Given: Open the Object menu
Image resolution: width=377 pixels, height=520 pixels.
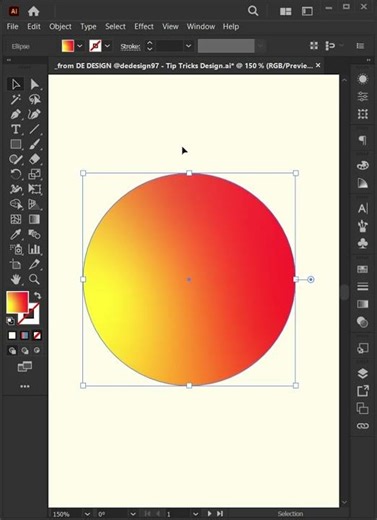Looking at the screenshot, I should [x=60, y=26].
